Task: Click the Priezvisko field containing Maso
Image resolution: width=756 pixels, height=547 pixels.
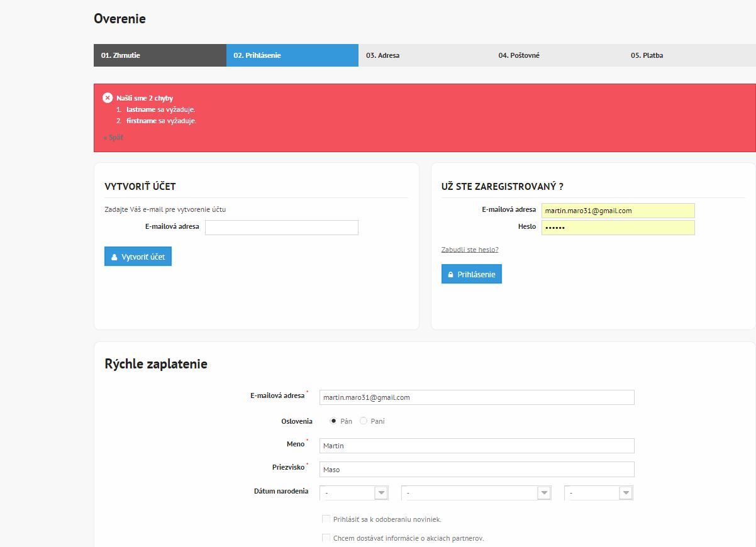Action: tap(477, 469)
